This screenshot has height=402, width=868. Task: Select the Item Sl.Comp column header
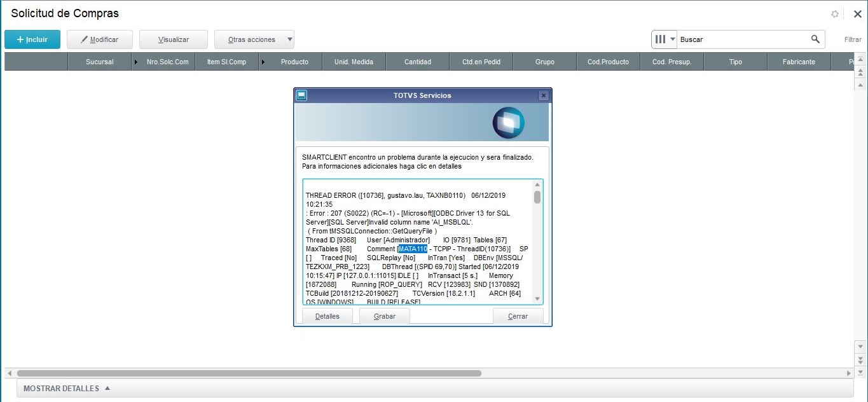coord(226,62)
